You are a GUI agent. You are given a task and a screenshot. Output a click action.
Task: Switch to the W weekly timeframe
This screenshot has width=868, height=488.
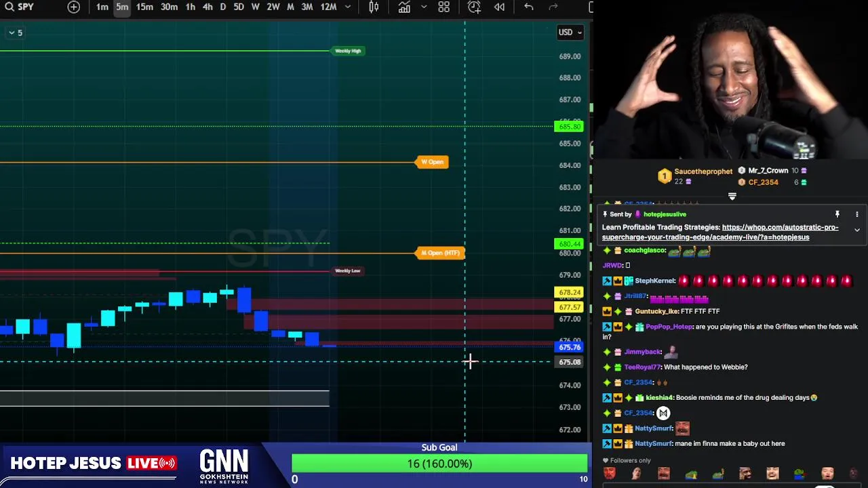(255, 7)
